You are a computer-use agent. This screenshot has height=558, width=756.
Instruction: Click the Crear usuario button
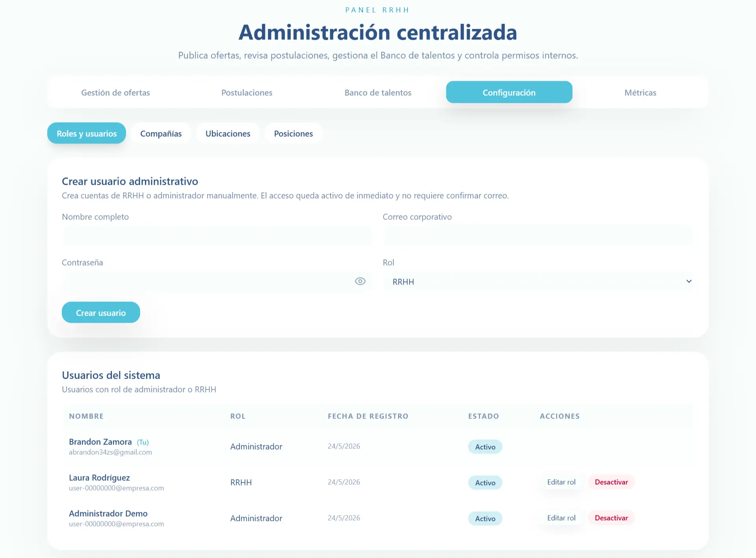(101, 312)
